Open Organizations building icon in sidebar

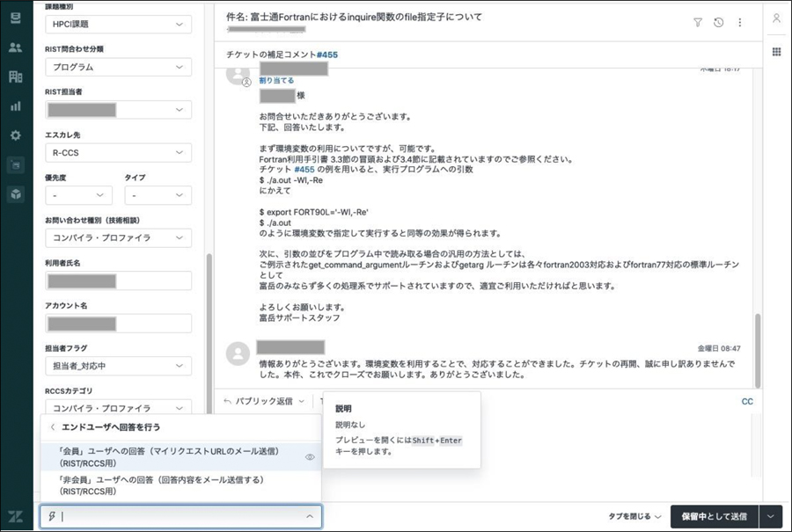click(x=16, y=77)
